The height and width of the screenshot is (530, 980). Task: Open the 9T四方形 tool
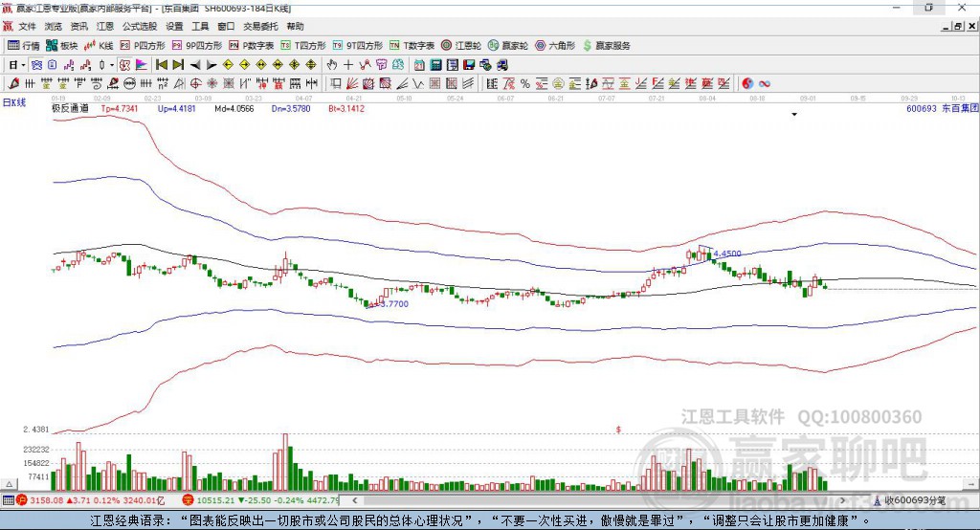[358, 46]
